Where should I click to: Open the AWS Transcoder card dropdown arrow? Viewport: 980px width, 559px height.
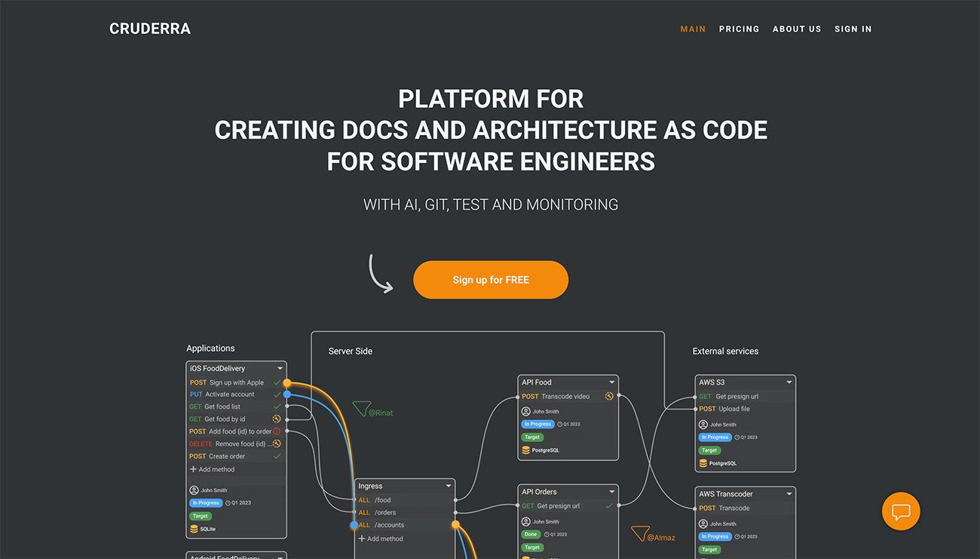click(789, 494)
